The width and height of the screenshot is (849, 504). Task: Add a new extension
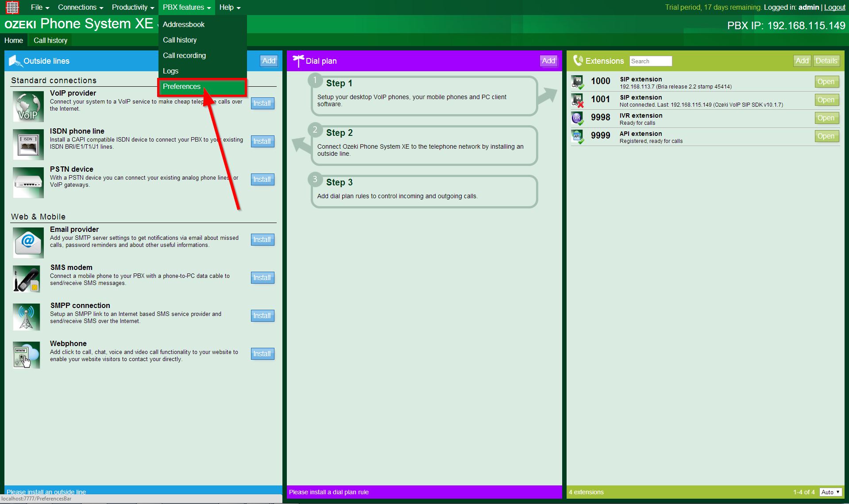[802, 61]
